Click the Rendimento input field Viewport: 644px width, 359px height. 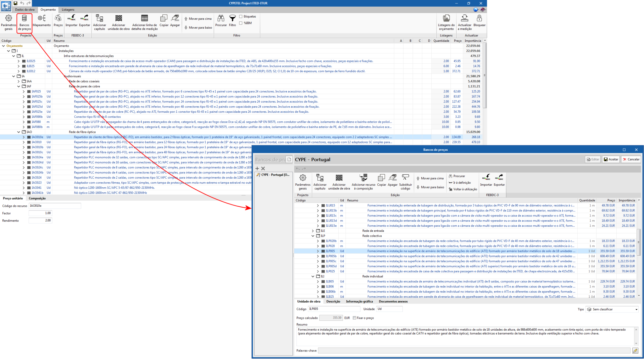[40, 220]
